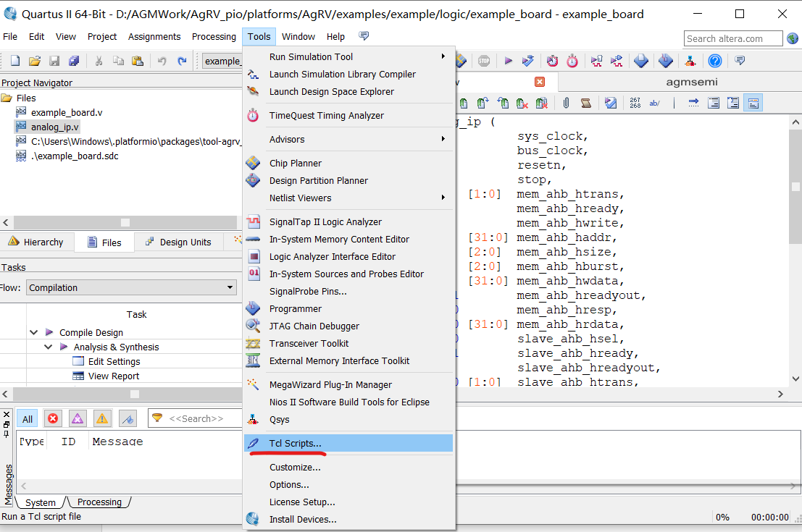Expand the Advisors submenu
The image size is (802, 532).
(348, 139)
